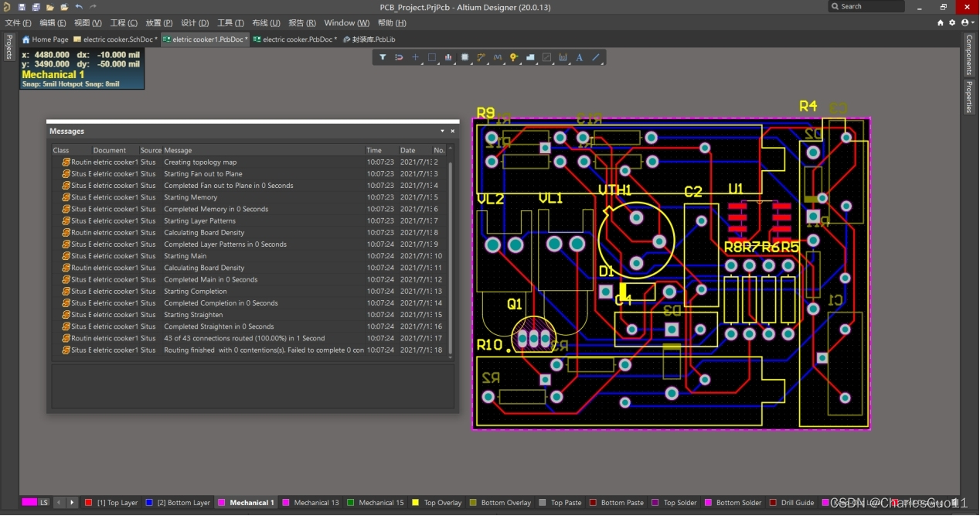Select the Mechanical 13 layer tab
Viewport: 980px width, 516px height.
coord(310,503)
